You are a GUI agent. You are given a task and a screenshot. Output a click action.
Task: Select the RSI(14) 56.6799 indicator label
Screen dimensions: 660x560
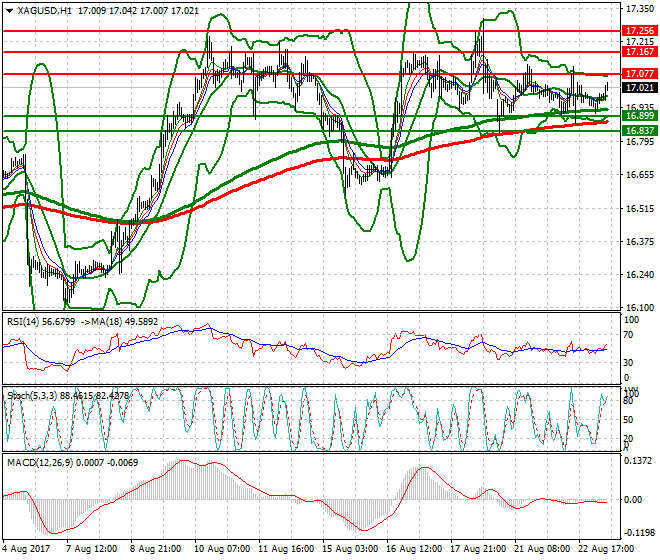coord(41,322)
